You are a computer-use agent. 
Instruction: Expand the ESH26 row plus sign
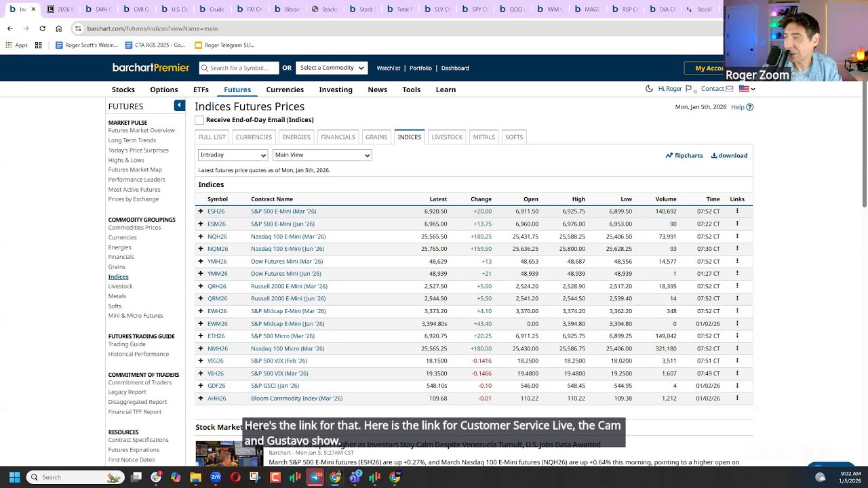201,211
